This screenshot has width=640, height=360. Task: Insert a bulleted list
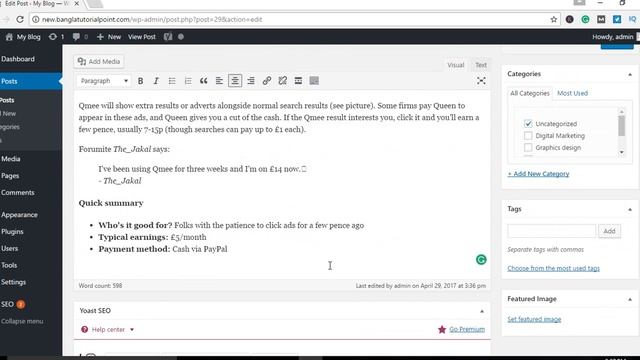[172, 81]
